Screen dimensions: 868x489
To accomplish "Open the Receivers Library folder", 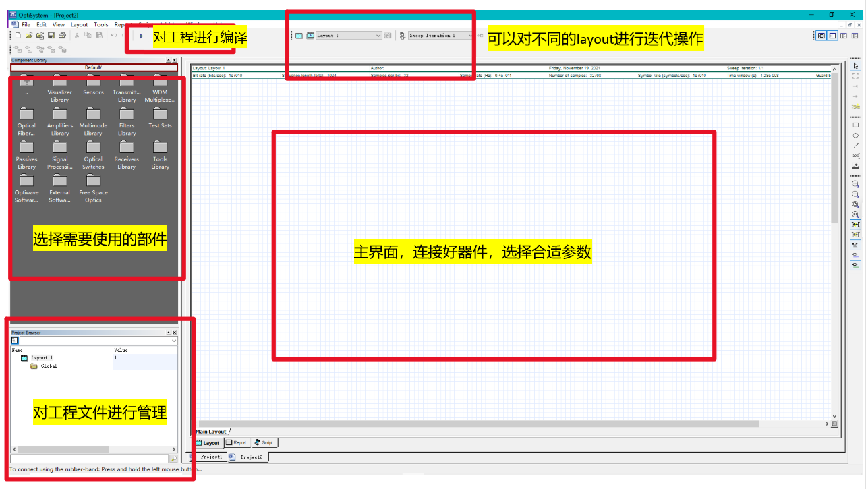I will (127, 155).
